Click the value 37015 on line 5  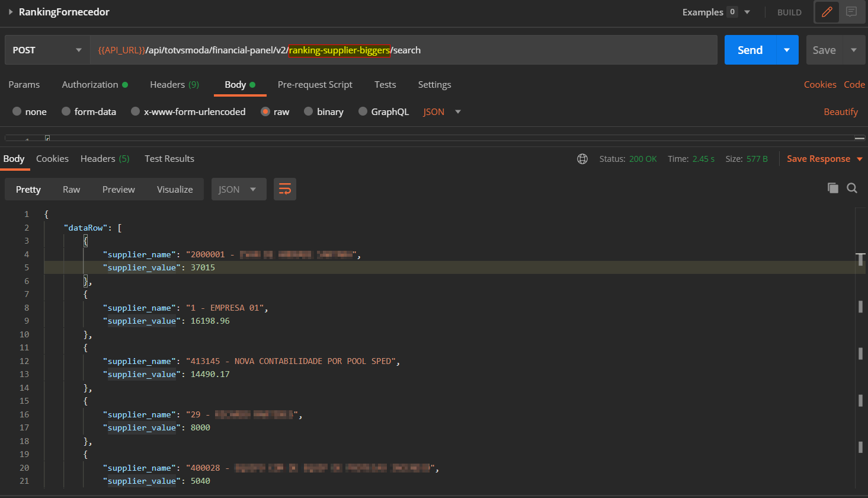pyautogui.click(x=203, y=268)
